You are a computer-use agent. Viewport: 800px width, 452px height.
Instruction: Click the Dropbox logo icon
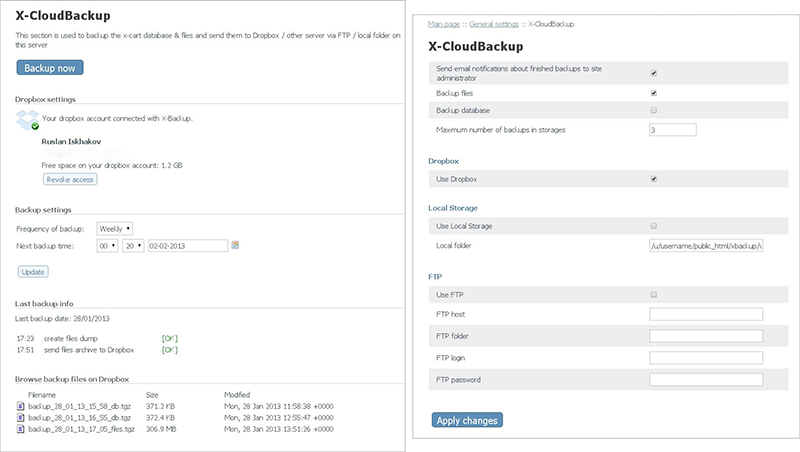click(28, 120)
